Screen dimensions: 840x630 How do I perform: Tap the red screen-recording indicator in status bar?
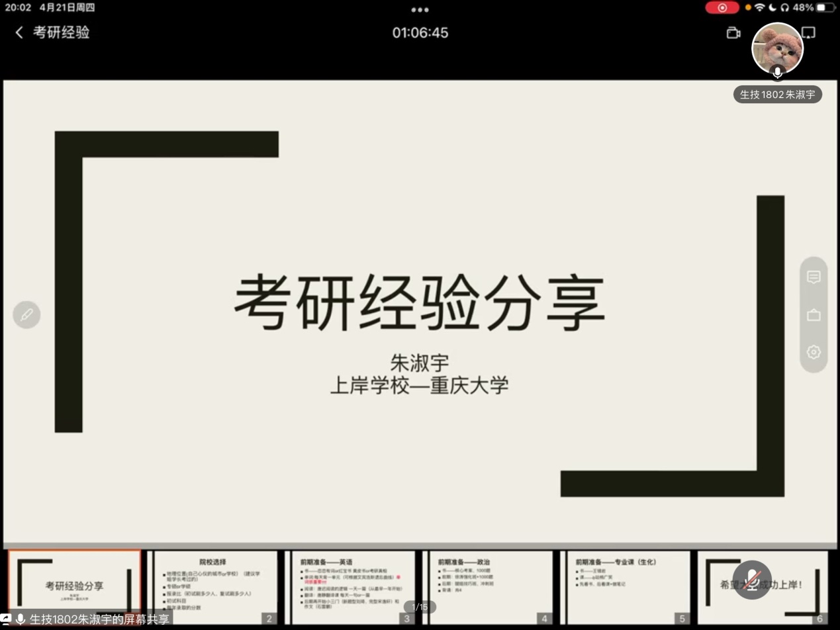pyautogui.click(x=722, y=7)
